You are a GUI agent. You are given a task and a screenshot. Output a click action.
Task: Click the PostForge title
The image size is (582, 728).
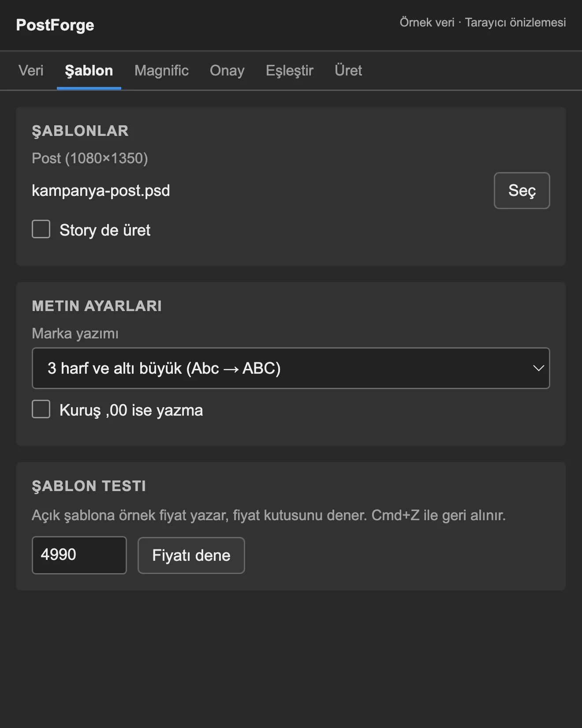[x=55, y=25]
